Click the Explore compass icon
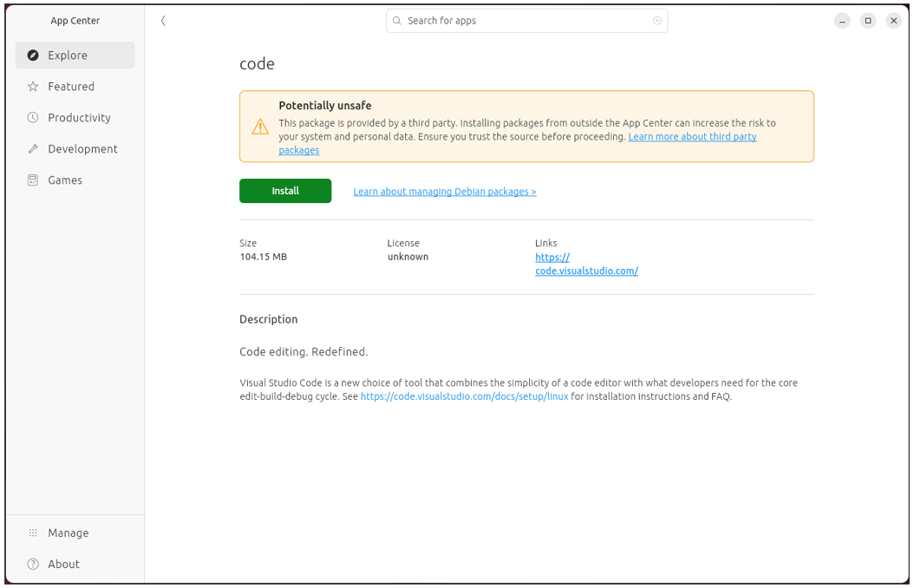 click(x=33, y=56)
